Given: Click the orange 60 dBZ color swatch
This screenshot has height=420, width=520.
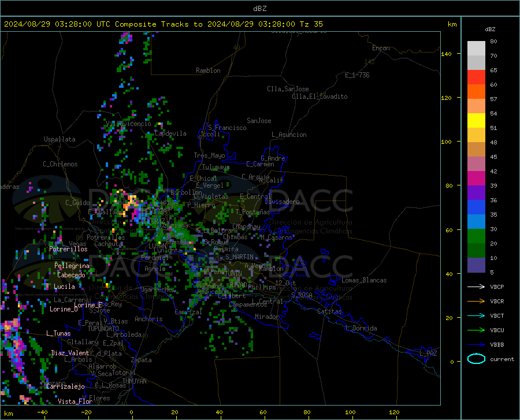Looking at the screenshot, I should click(x=476, y=91).
